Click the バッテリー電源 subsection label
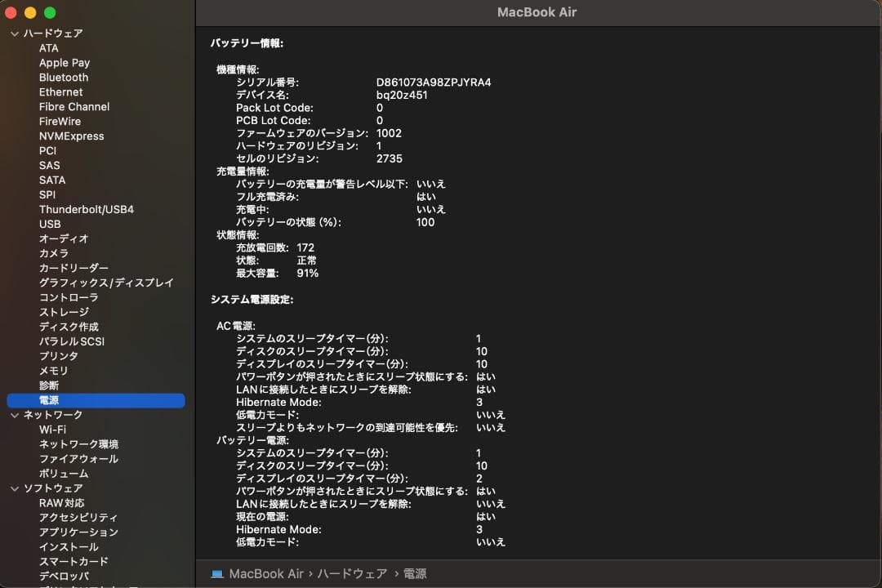Viewport: 882px width, 588px height. [252, 440]
